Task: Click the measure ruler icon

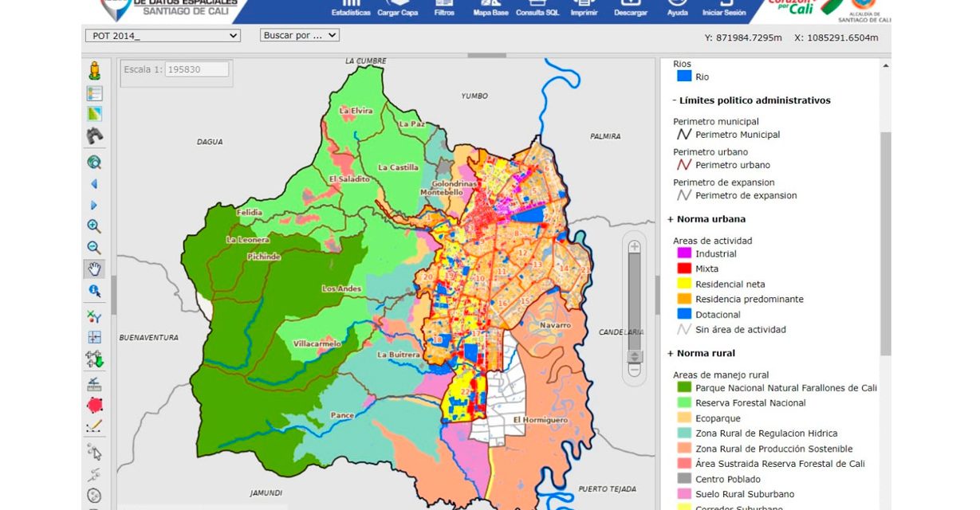Action: [94, 383]
